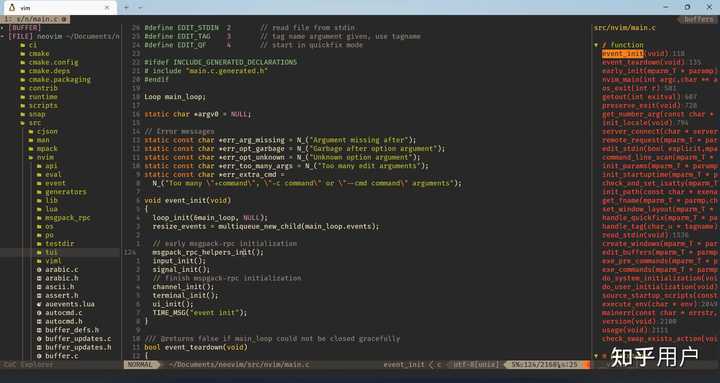Collapse the function group in tag outline
The width and height of the screenshot is (720, 383).
pos(596,45)
